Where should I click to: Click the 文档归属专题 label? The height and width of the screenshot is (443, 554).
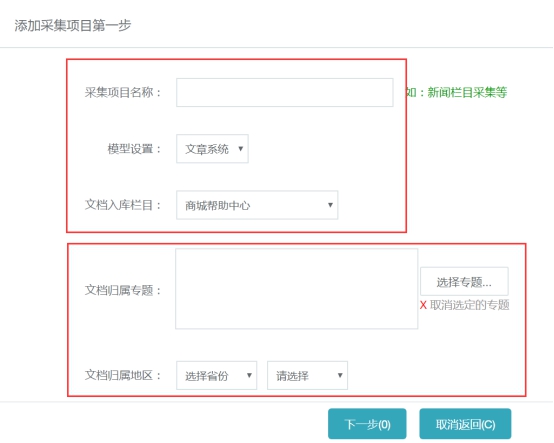(x=123, y=290)
